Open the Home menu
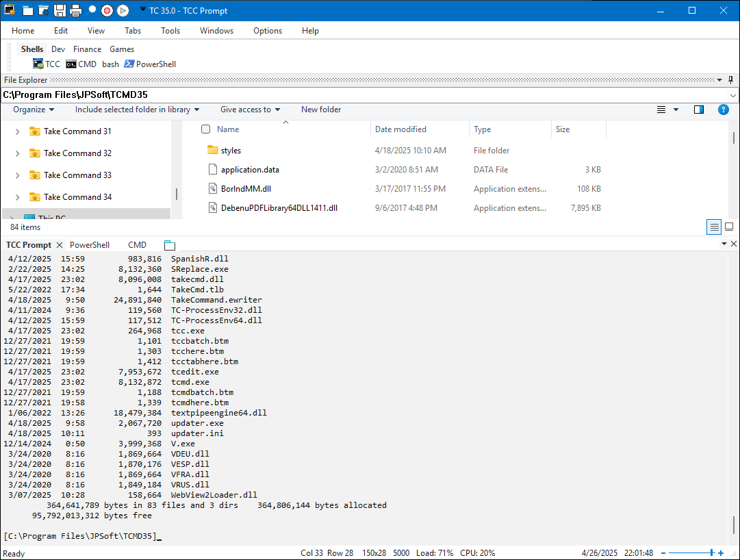Image resolution: width=740 pixels, height=560 pixels. tap(23, 31)
